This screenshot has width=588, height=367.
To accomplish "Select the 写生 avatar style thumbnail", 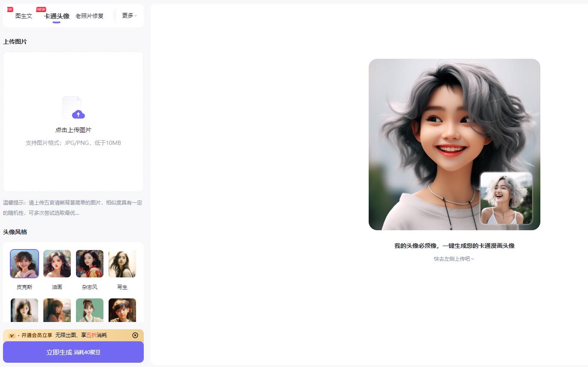I will coord(122,264).
